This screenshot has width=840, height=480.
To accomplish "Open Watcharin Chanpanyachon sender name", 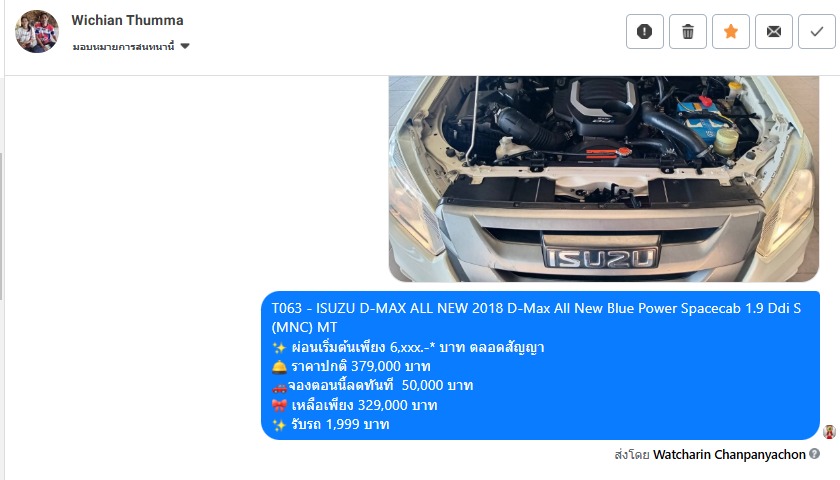I will point(729,455).
